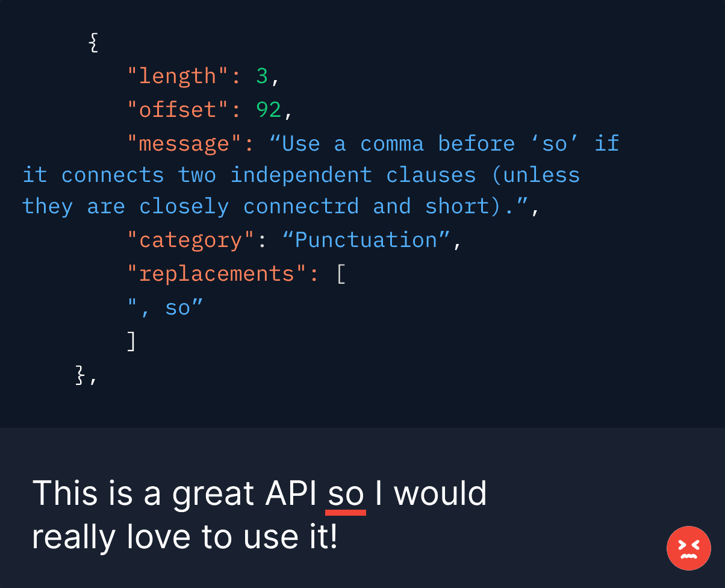
Task: Click the word "This" starting the sentence
Action: click(x=64, y=493)
